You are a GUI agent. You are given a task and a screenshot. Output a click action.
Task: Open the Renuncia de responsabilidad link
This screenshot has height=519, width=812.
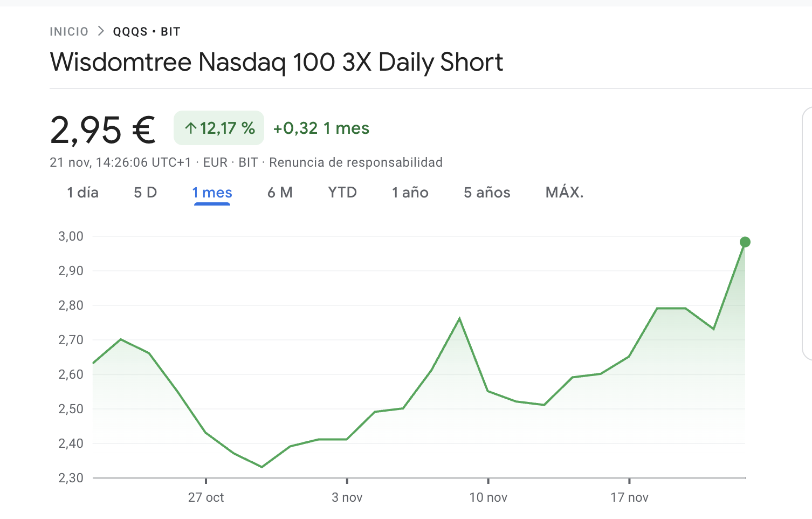[x=355, y=162]
